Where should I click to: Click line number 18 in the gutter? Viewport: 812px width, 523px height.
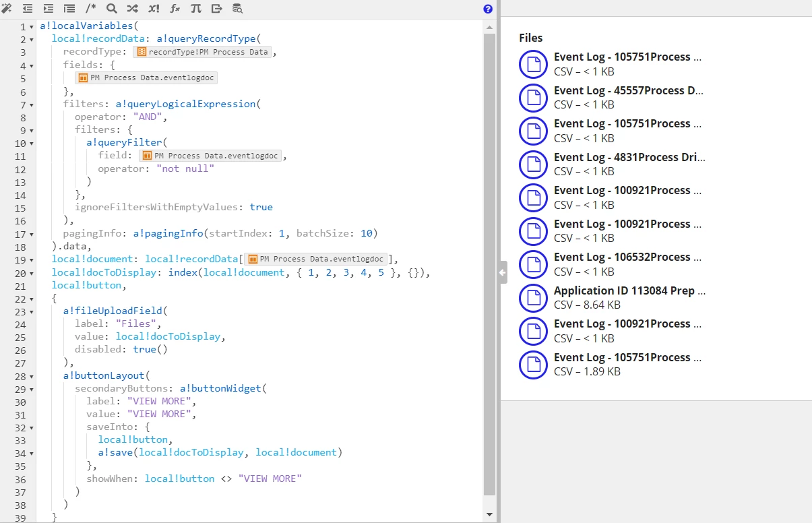tap(20, 246)
